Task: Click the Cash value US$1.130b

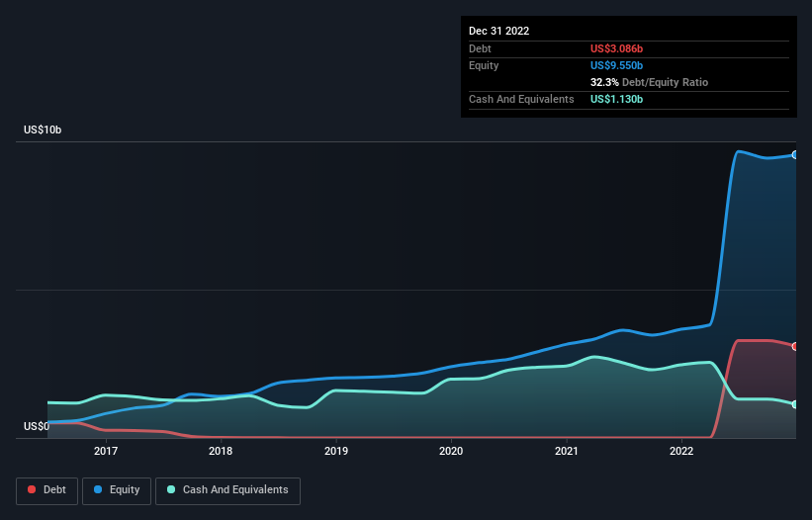Action: point(616,99)
